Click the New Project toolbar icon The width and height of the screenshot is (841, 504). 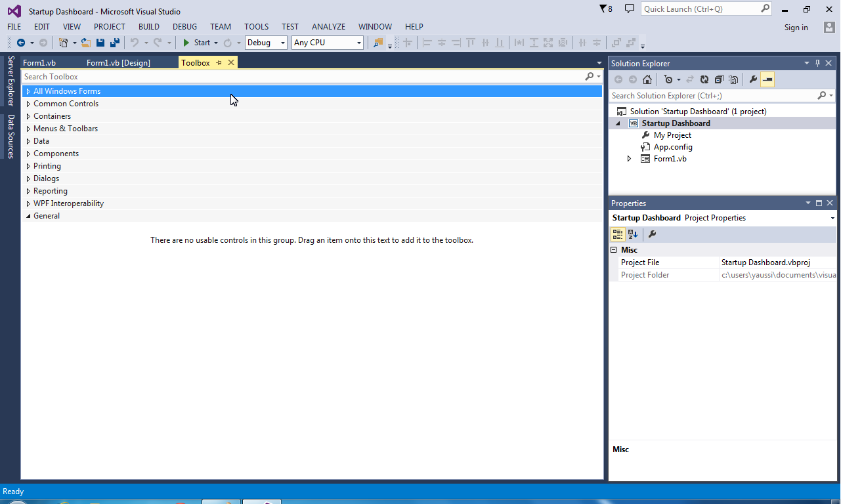pos(63,43)
